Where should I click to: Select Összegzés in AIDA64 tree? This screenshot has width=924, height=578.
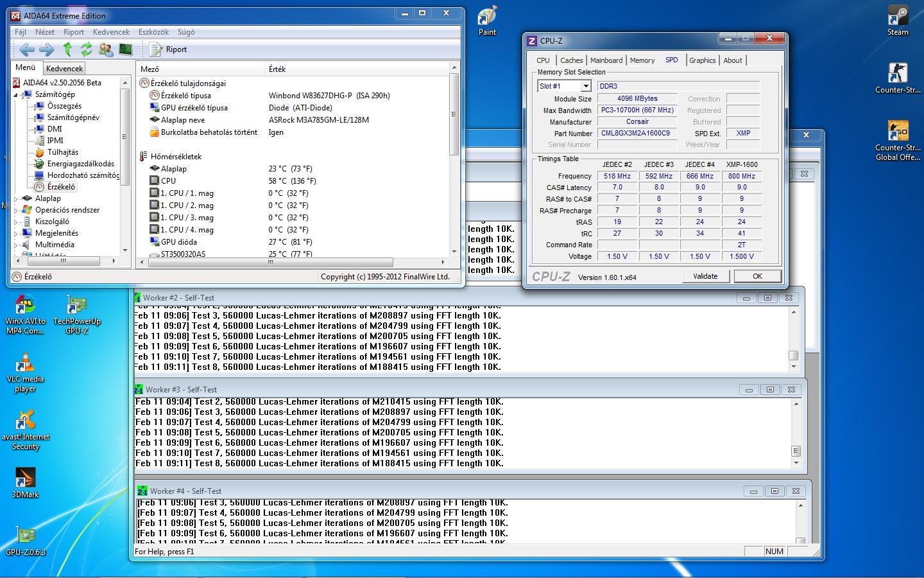[64, 106]
